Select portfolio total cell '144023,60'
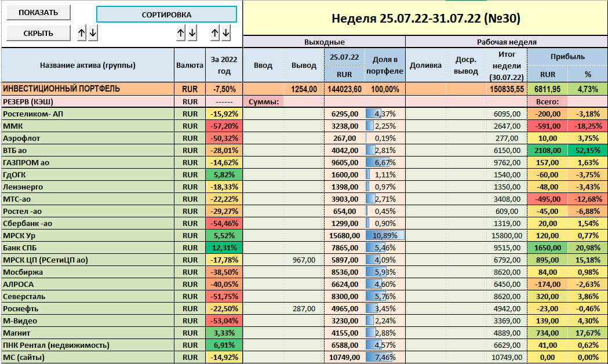Viewport: 608px width, 364px height. [344, 89]
